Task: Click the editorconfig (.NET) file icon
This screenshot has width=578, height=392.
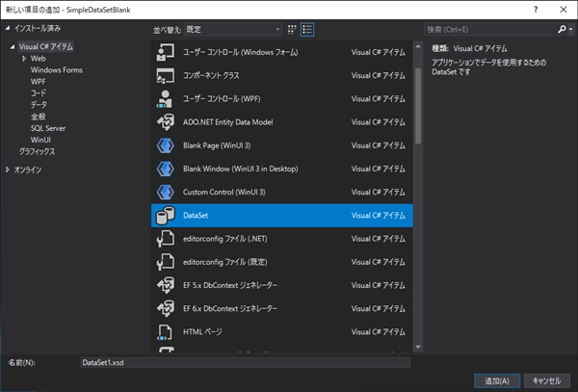Action: [x=165, y=239]
